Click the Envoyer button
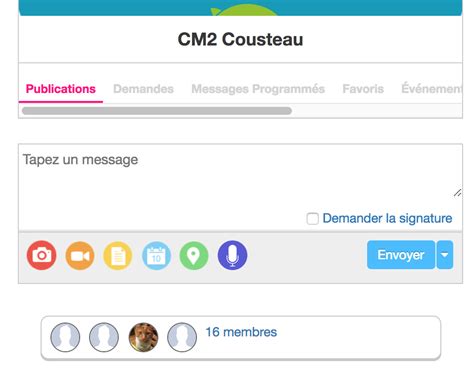This screenshot has width=474, height=375. tap(401, 255)
